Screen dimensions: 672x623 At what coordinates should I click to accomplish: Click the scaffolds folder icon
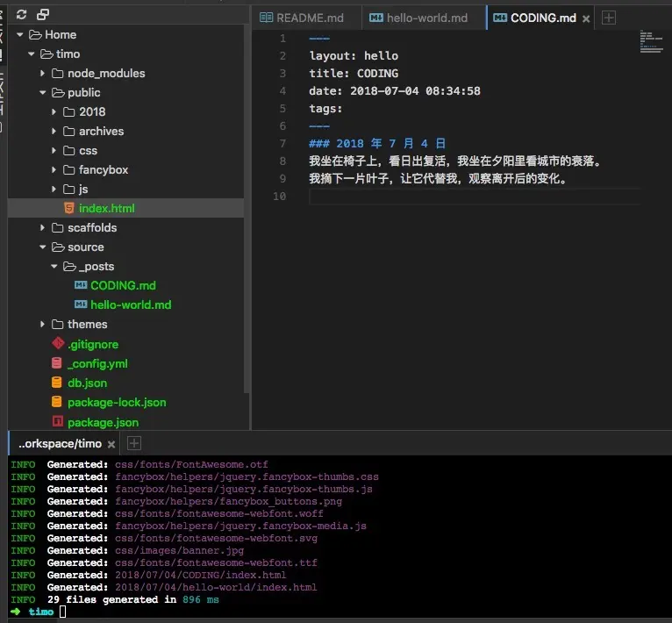click(57, 227)
